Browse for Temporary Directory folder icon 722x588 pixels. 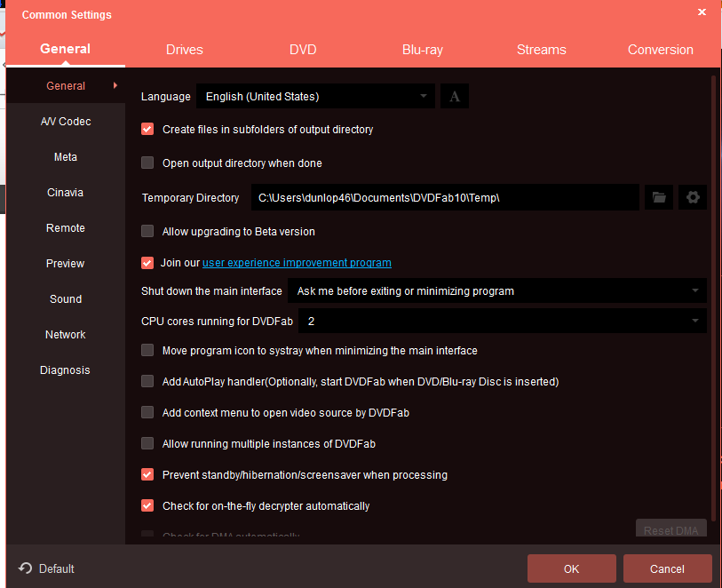pos(659,197)
